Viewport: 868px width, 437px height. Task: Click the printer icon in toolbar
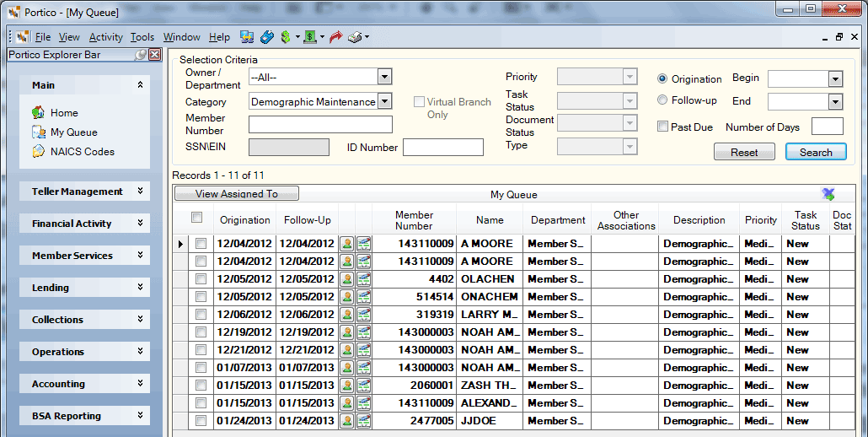point(355,37)
